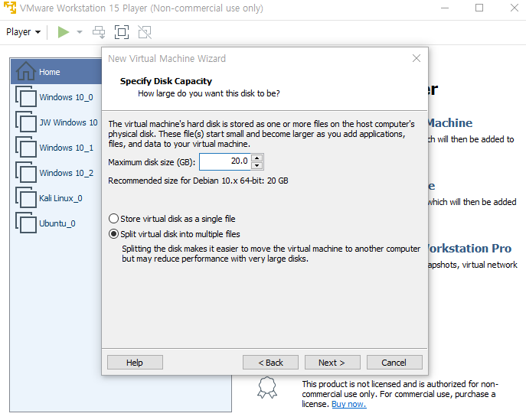Select Home in the VM library
526x420 pixels.
[57, 72]
